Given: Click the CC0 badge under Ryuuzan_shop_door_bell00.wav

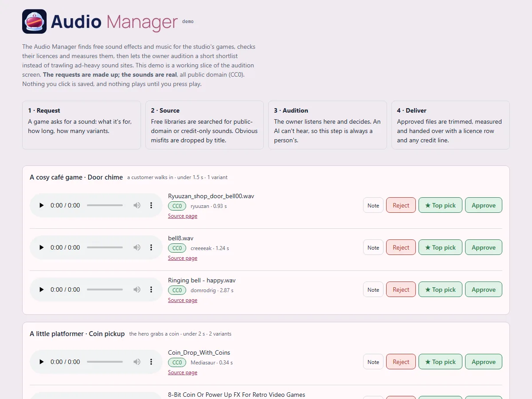Looking at the screenshot, I should click(x=177, y=206).
